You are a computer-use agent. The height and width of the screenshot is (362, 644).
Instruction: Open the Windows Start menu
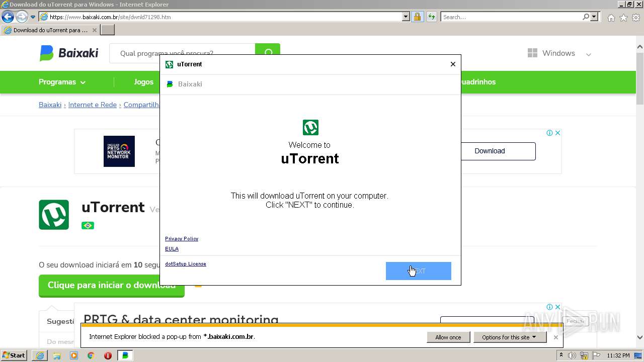[x=14, y=355]
